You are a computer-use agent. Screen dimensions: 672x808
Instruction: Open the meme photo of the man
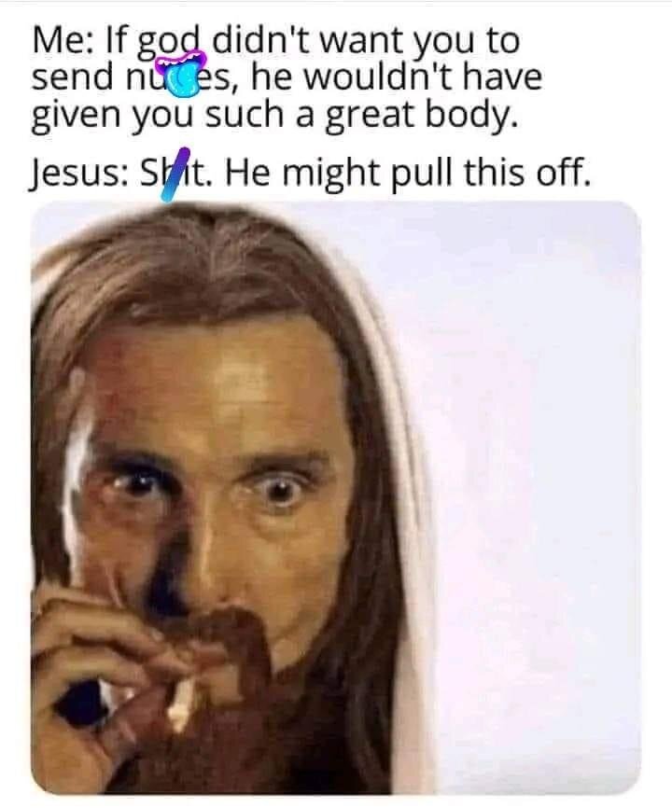click(336, 497)
